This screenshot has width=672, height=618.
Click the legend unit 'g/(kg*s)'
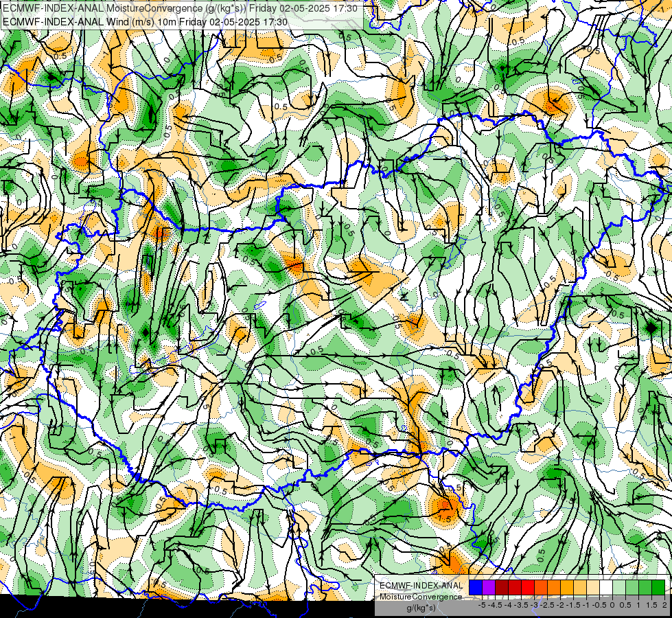(x=421, y=608)
